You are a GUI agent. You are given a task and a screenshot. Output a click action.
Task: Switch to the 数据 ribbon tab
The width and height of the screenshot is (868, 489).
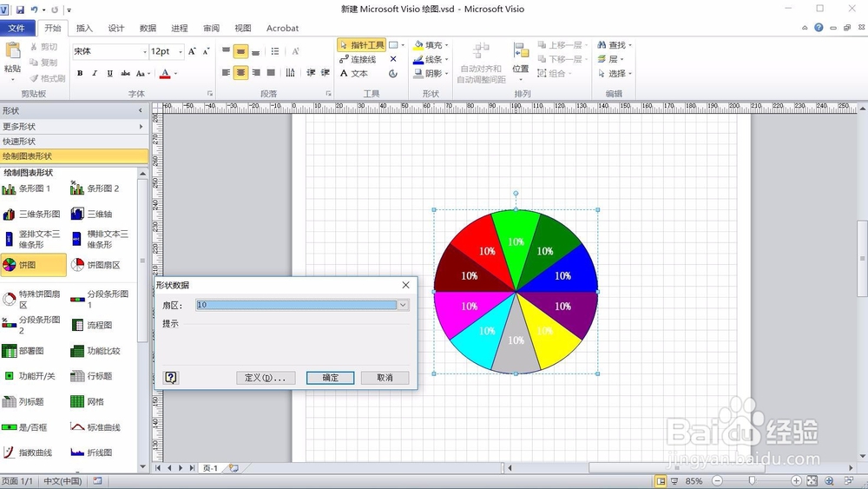coord(148,29)
